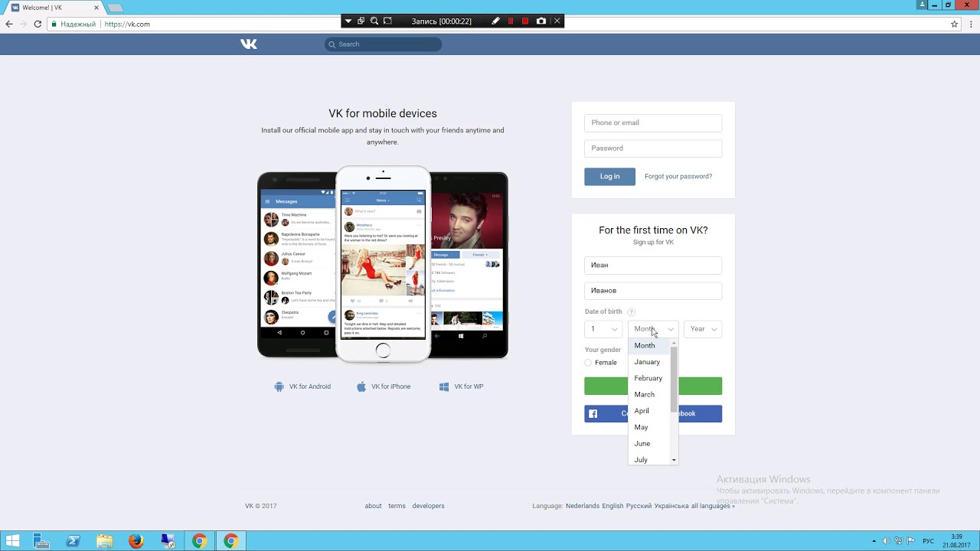
Task: Choose July from the month list
Action: click(649, 459)
